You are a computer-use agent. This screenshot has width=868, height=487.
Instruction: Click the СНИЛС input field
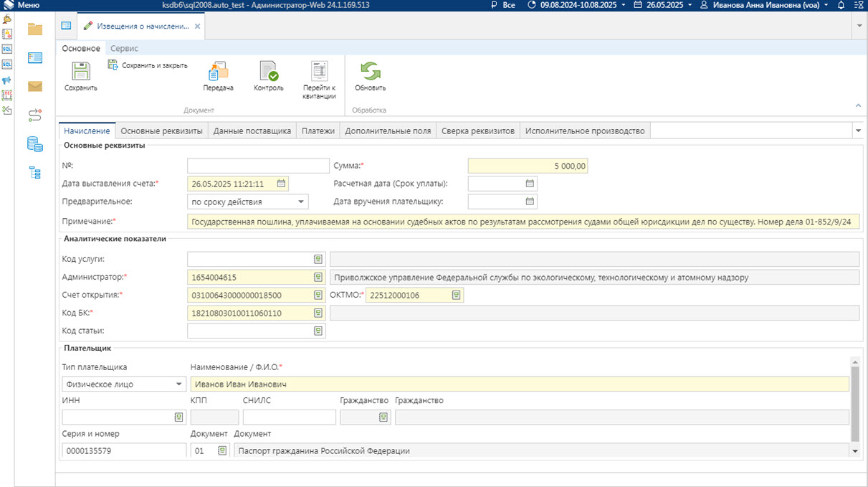coord(289,417)
